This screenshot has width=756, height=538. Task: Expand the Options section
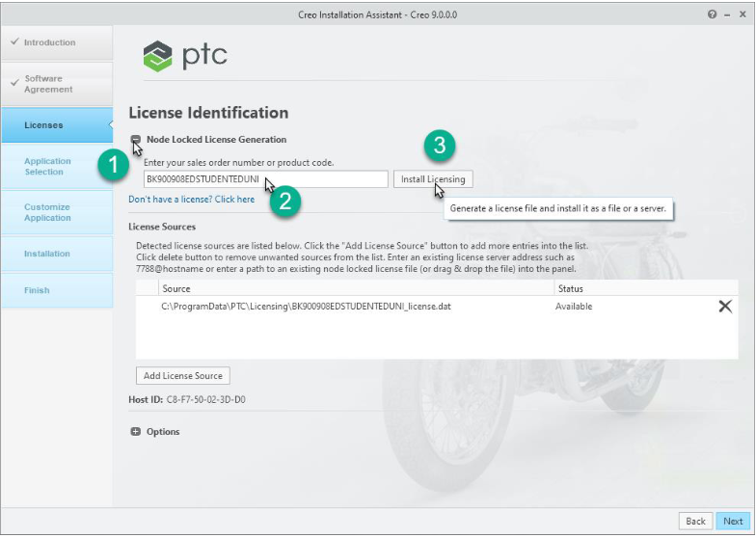click(135, 432)
